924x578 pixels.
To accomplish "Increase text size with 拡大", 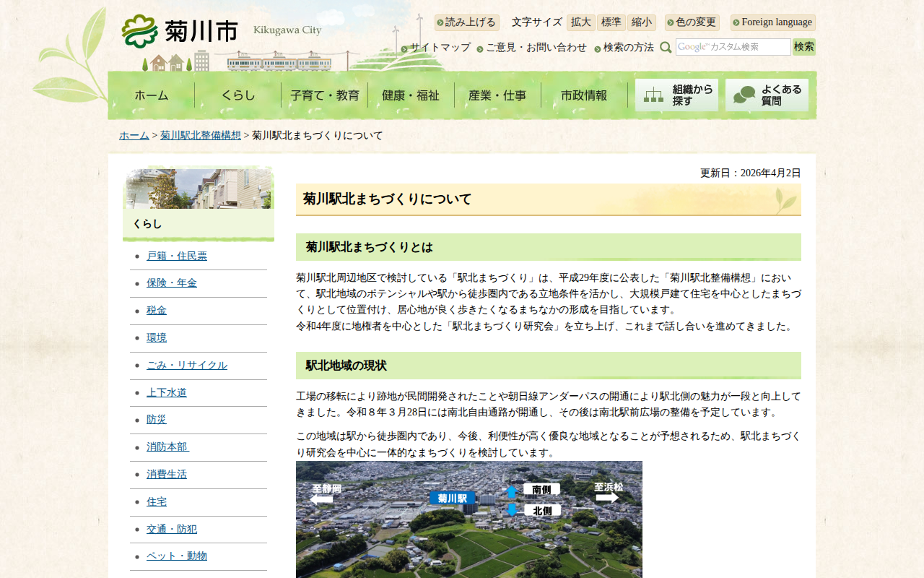I will pos(581,22).
